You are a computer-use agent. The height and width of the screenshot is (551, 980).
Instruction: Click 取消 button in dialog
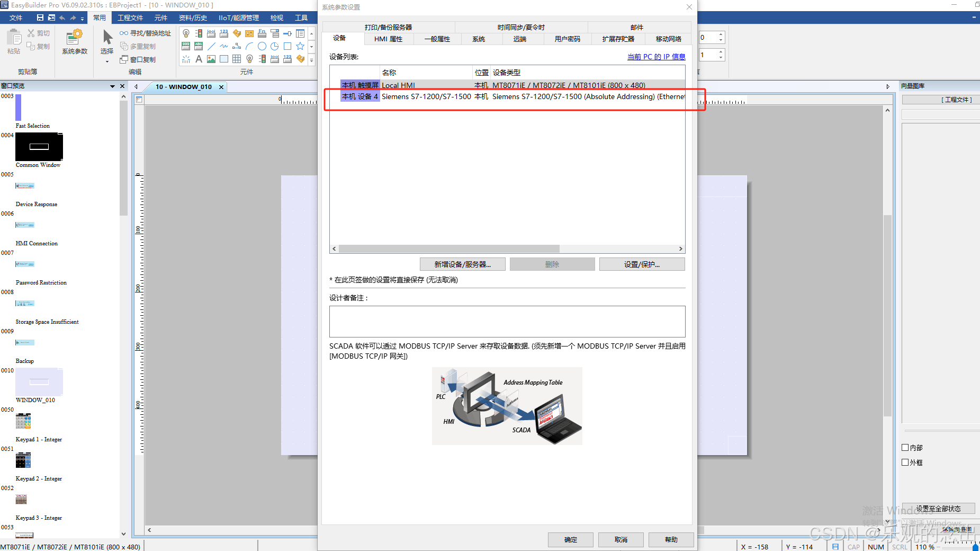tap(621, 539)
